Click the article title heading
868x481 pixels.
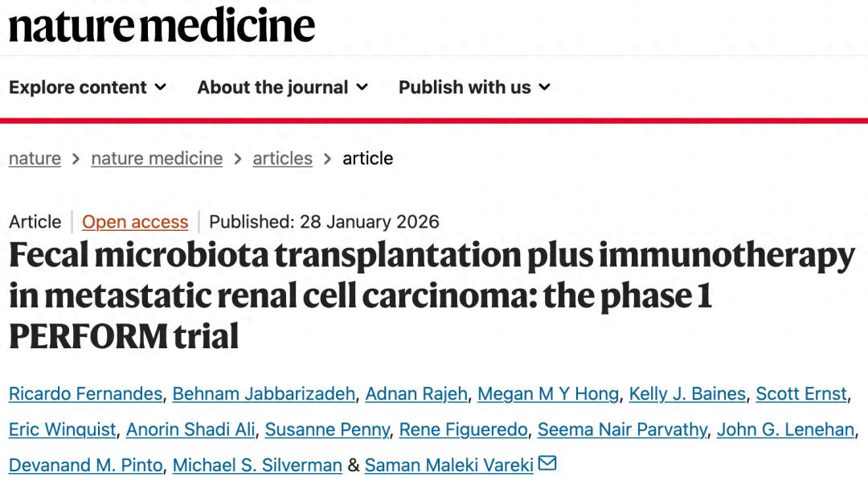click(432, 295)
